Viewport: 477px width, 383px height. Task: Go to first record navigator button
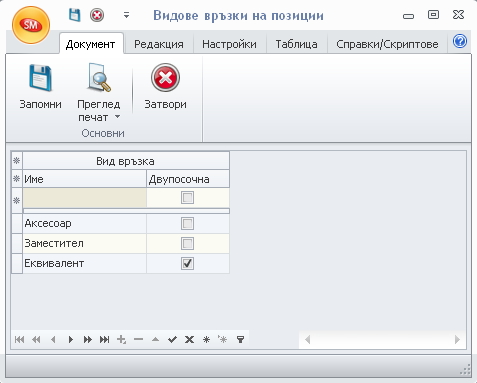pos(19,339)
